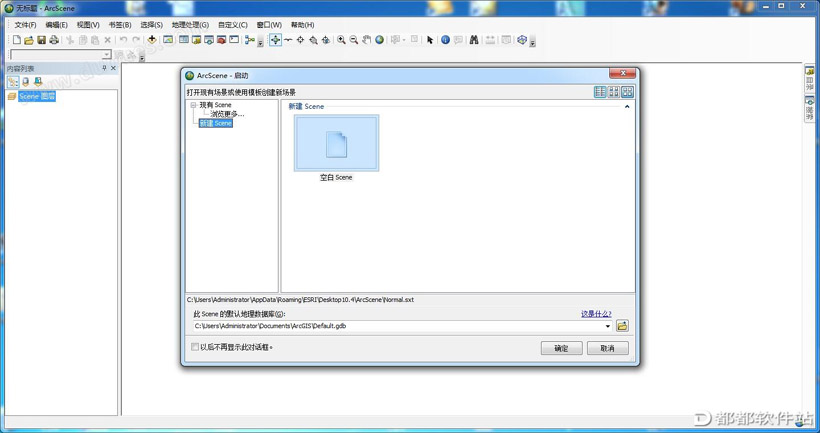Open the Find tool with binoculars icon
Viewport: 820px width, 433px height.
click(474, 40)
